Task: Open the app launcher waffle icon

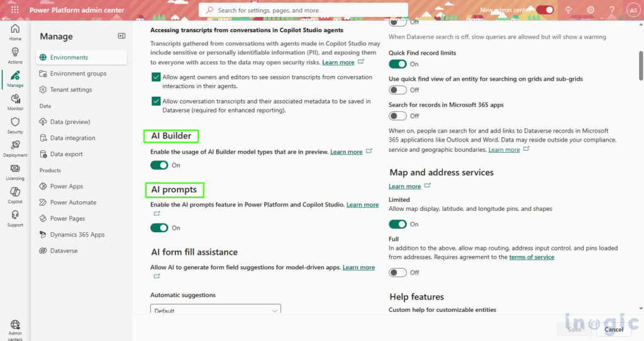Action: (x=14, y=10)
